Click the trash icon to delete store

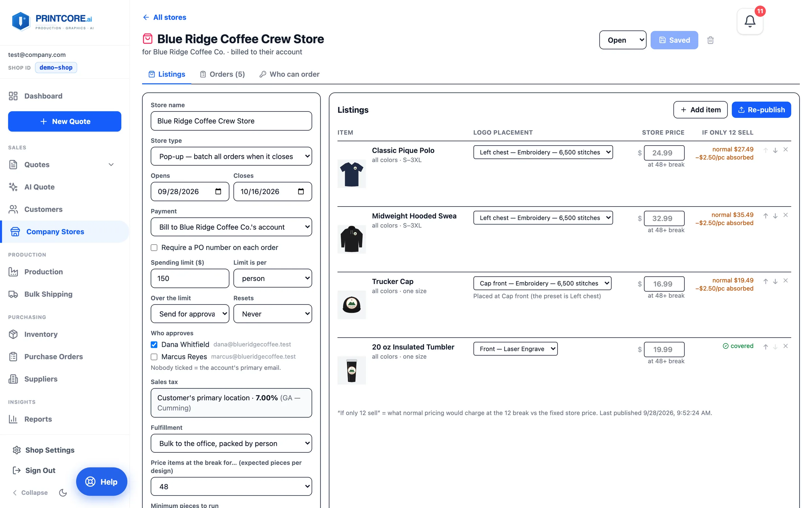tap(710, 40)
